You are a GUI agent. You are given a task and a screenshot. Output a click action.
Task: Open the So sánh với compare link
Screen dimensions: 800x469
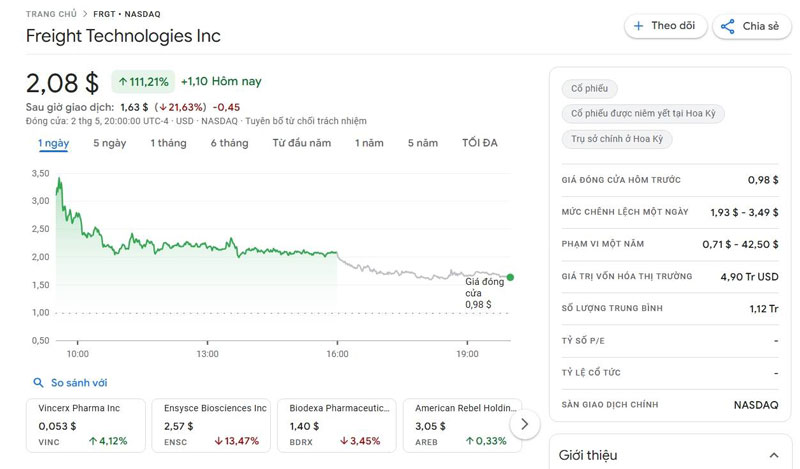click(79, 383)
